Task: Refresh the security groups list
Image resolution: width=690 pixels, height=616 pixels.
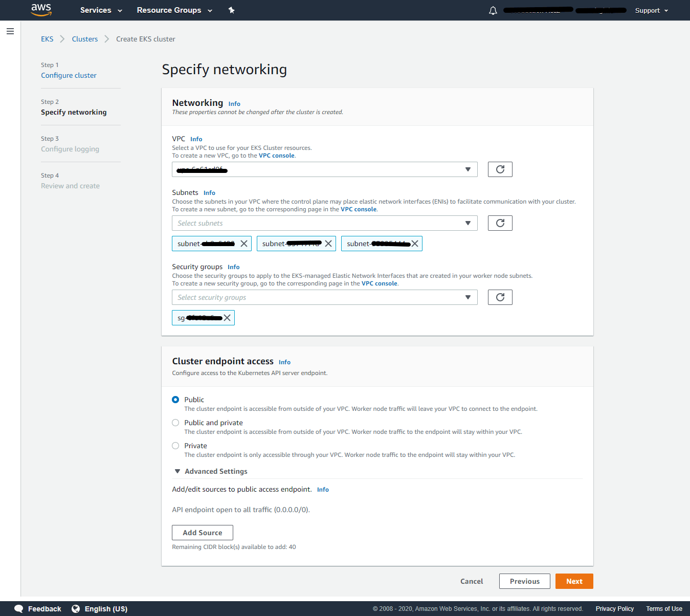Action: (x=500, y=297)
